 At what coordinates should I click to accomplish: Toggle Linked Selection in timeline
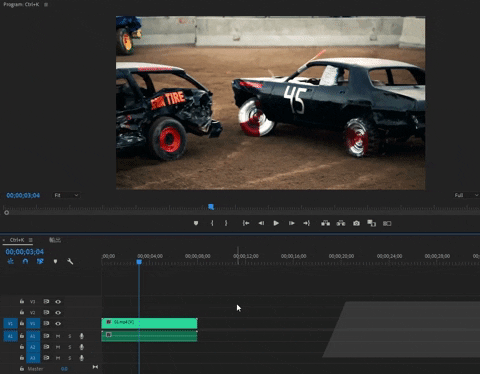[x=40, y=261]
